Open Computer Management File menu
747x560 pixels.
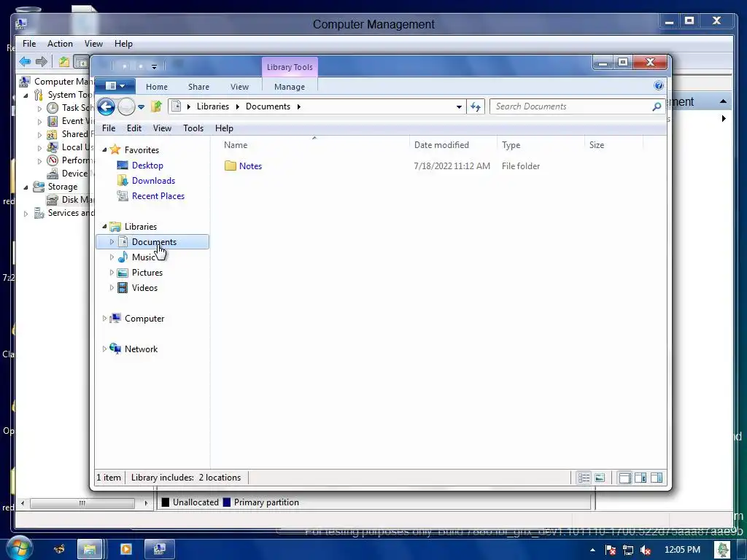pyautogui.click(x=29, y=43)
